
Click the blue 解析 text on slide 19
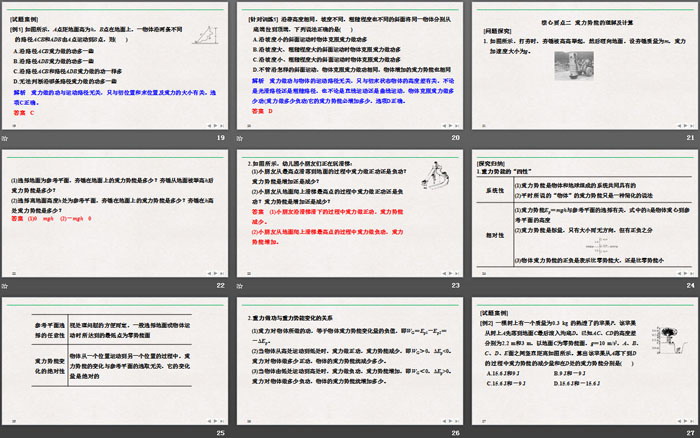point(115,97)
